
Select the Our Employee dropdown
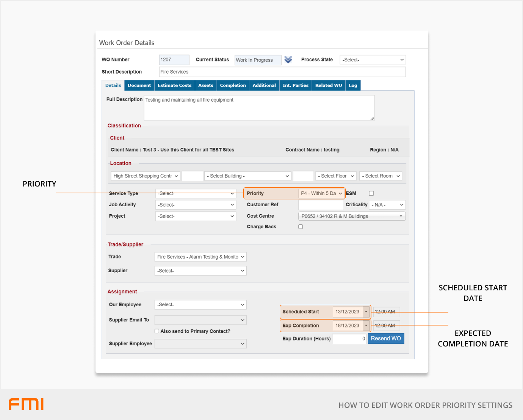(x=200, y=305)
